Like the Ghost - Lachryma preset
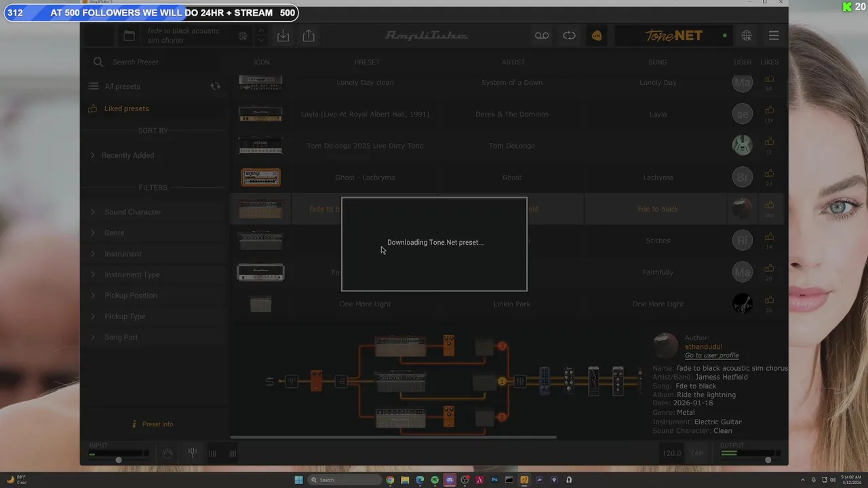The height and width of the screenshot is (488, 868). 769,174
